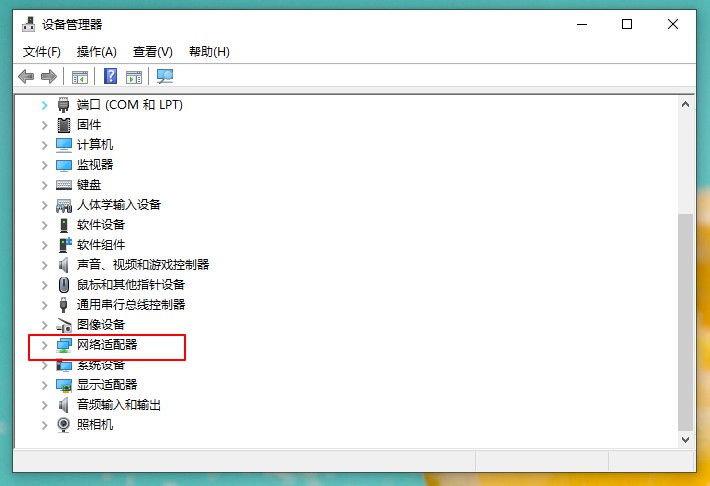Viewport: 710px width, 486px height.
Task: Open the 操作(A) menu
Action: pyautogui.click(x=96, y=52)
